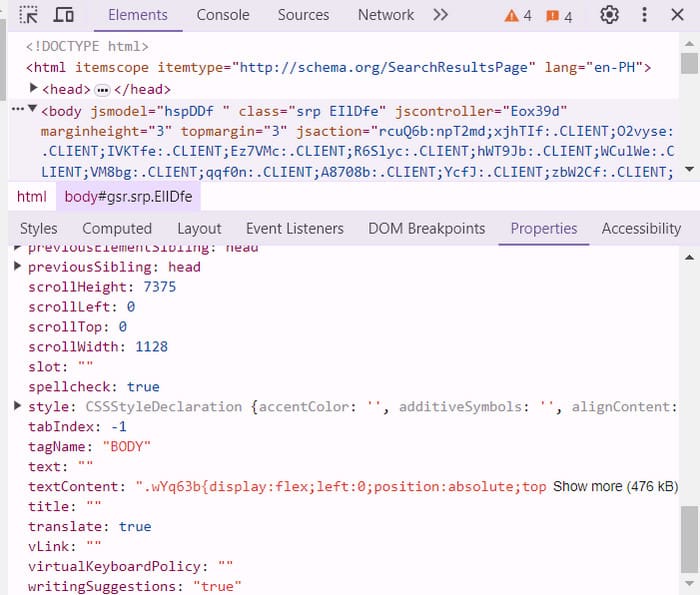This screenshot has width=700, height=595.
Task: Click the writingSuggestions: "true" property
Action: pyautogui.click(x=134, y=587)
